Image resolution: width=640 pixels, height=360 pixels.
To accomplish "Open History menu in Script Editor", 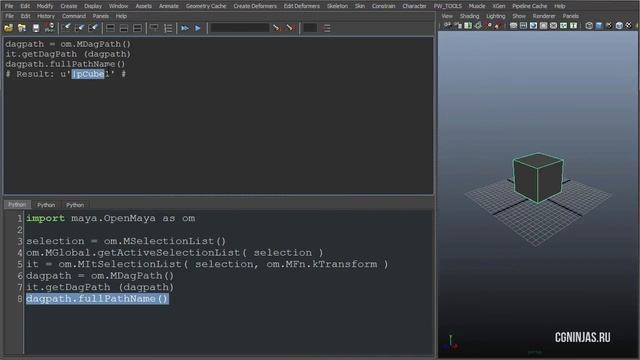I will coord(46,16).
